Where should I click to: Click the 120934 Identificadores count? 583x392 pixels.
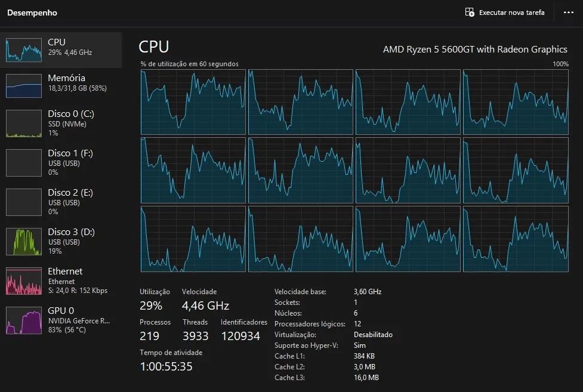pos(240,336)
